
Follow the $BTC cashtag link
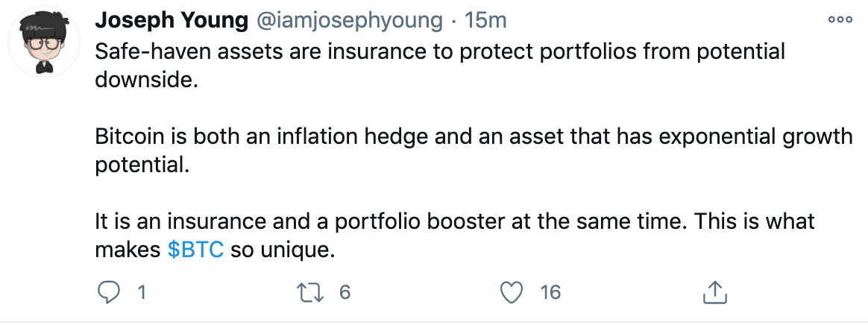click(196, 250)
